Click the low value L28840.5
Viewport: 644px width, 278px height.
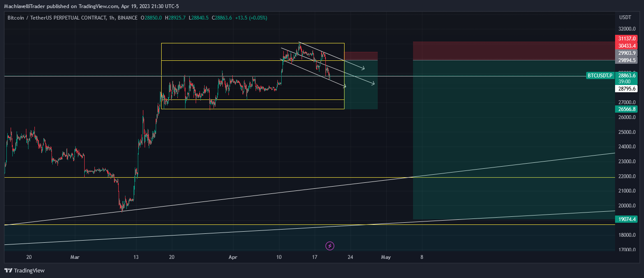198,18
